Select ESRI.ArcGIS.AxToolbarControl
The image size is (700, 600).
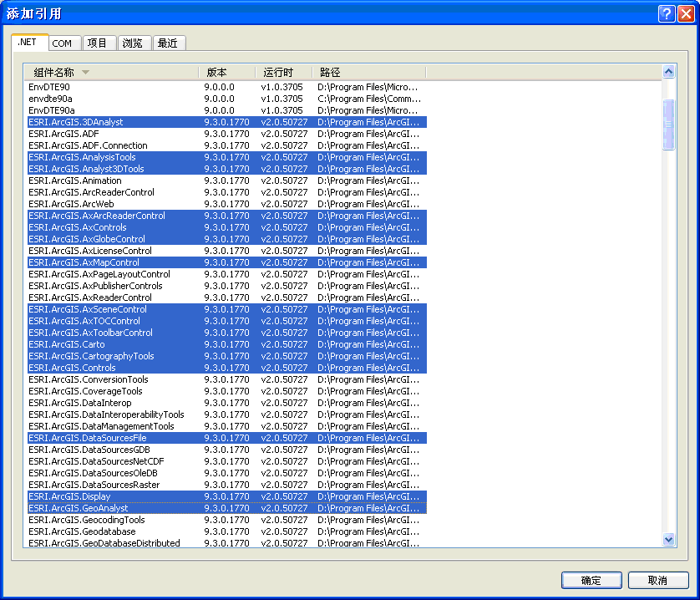pos(226,333)
